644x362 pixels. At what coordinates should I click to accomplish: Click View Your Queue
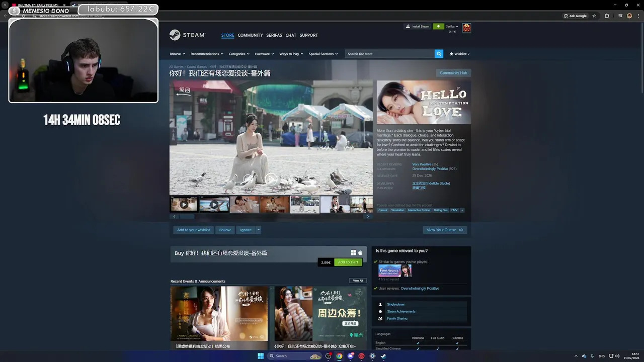point(445,230)
